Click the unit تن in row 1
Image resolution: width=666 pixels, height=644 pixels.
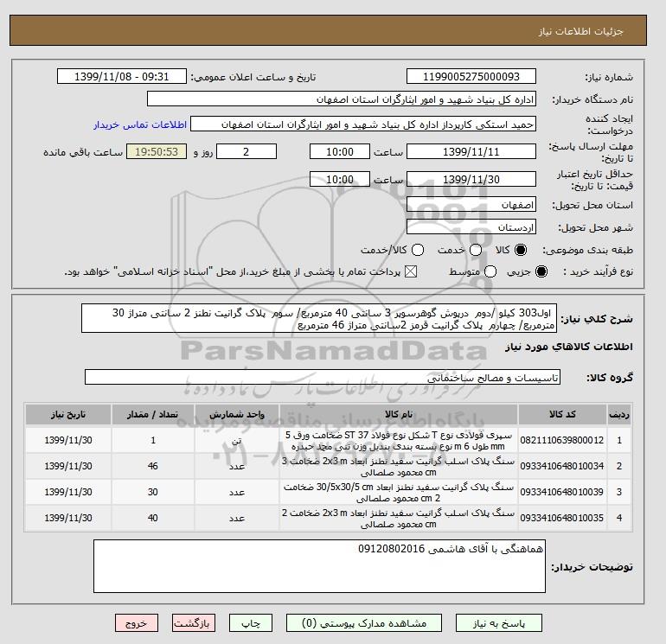click(x=237, y=441)
